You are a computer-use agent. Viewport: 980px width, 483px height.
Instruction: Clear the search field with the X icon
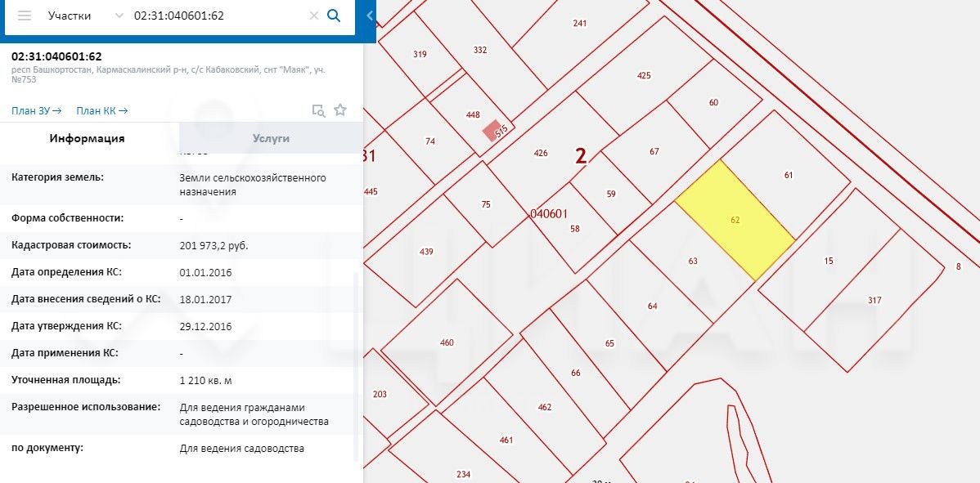point(314,16)
